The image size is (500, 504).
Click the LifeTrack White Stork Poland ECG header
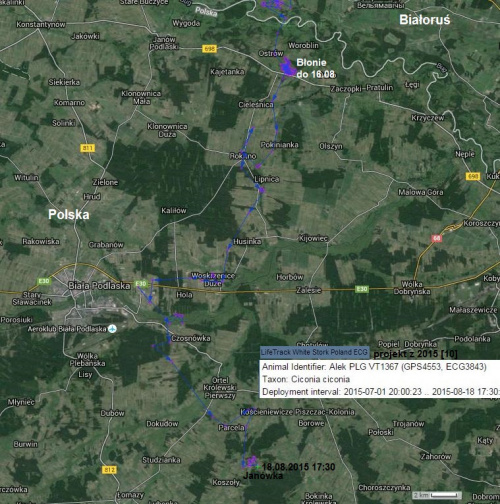pos(314,352)
